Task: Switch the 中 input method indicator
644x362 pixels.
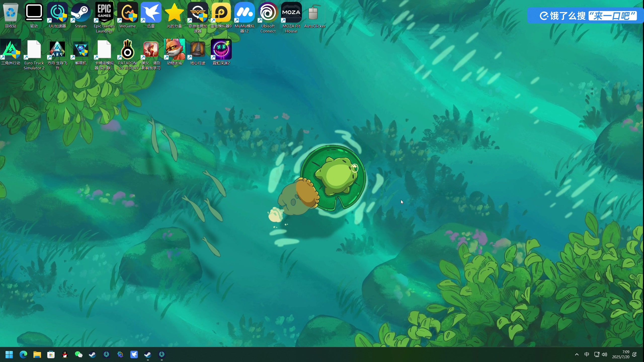Action: click(587, 354)
